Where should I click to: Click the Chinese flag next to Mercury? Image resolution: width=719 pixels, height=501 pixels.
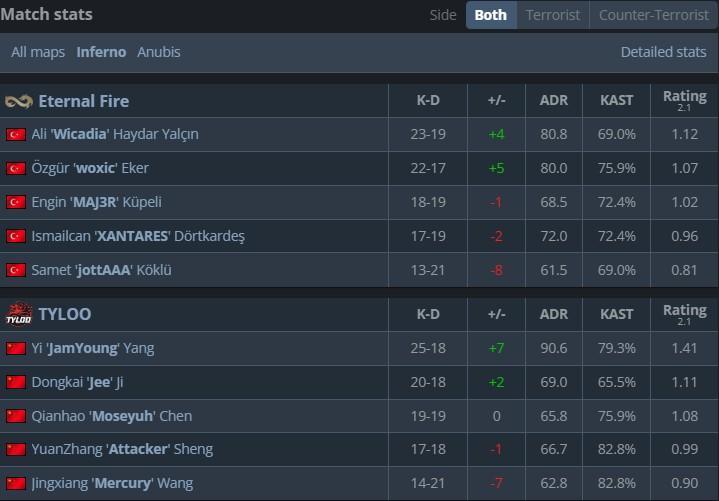coord(15,483)
